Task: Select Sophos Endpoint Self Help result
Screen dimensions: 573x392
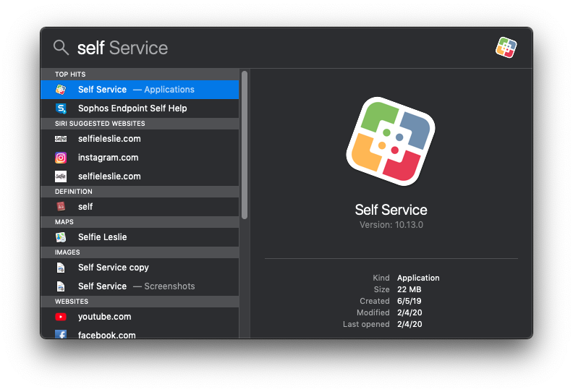Action: (x=132, y=108)
